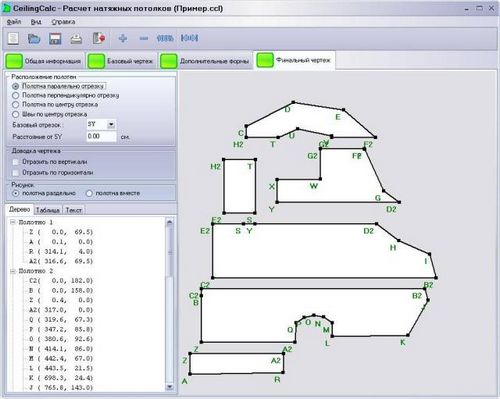Switch to Базовый чертеж tab
The width and height of the screenshot is (500, 399).
pyautogui.click(x=121, y=61)
